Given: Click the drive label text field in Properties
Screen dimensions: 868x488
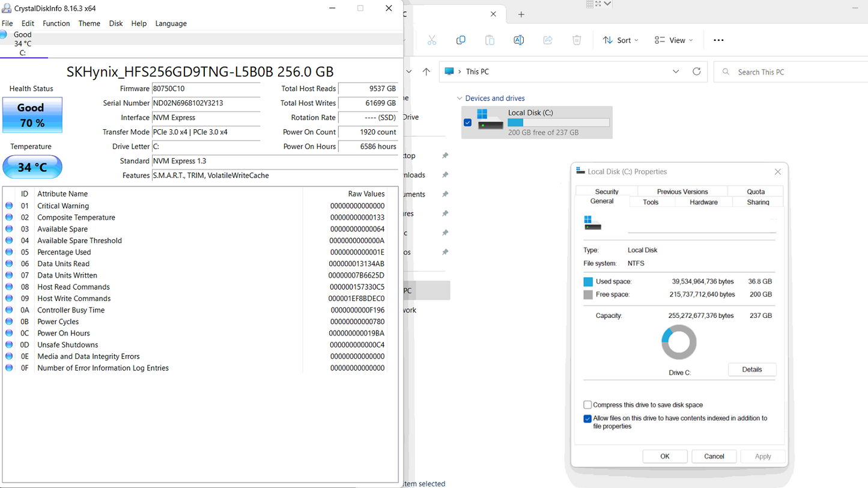Looking at the screenshot, I should tap(702, 223).
